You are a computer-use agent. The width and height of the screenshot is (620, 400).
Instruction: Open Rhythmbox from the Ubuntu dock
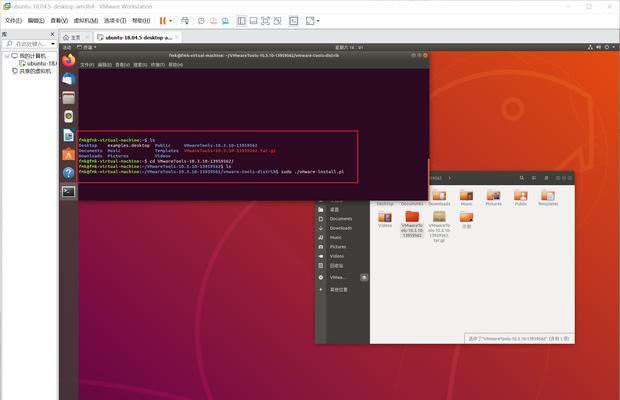68,116
